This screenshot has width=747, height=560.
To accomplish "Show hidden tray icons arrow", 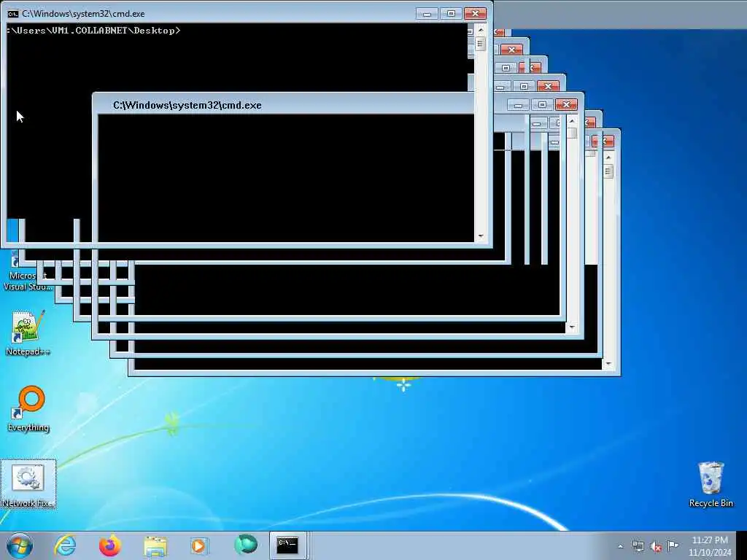I will (x=620, y=546).
